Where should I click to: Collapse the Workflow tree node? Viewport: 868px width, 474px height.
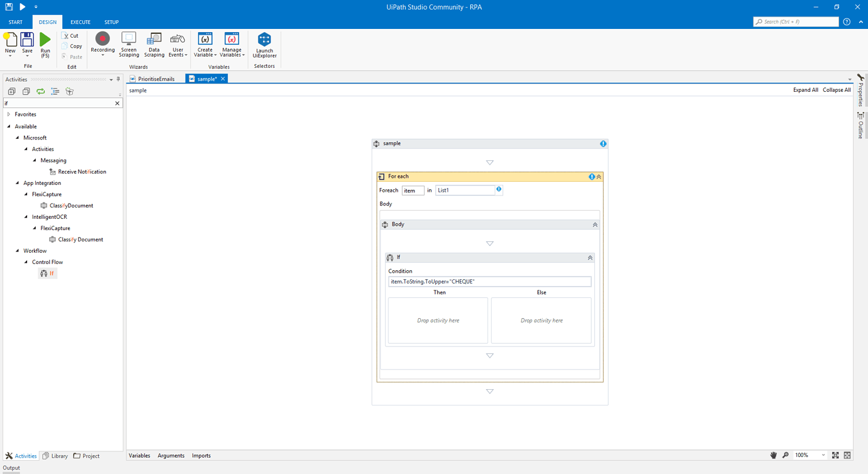18,251
